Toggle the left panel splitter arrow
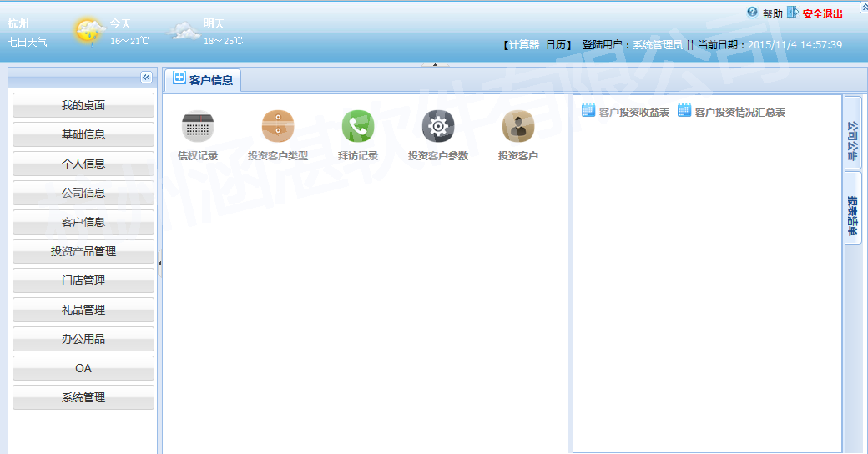Screen dimensions: 868x454 [159, 263]
